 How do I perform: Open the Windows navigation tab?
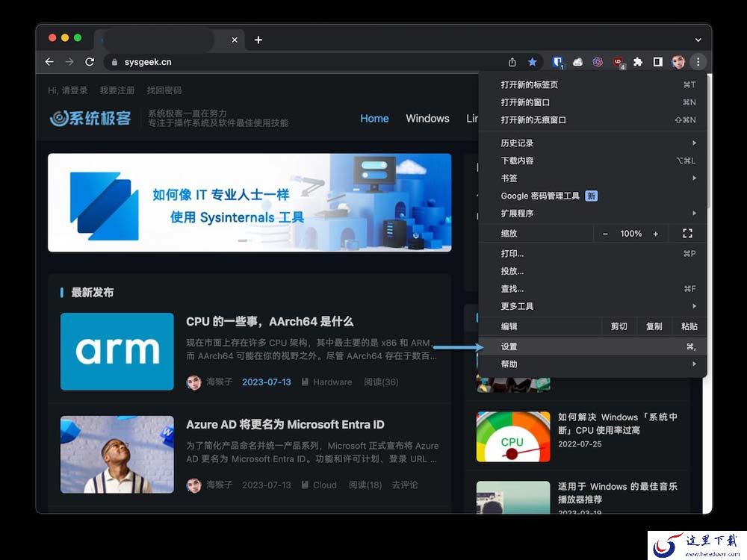tap(427, 119)
